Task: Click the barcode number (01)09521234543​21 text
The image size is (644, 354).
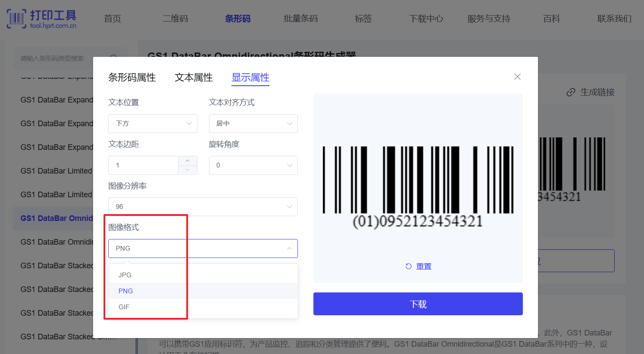Action: coord(418,221)
